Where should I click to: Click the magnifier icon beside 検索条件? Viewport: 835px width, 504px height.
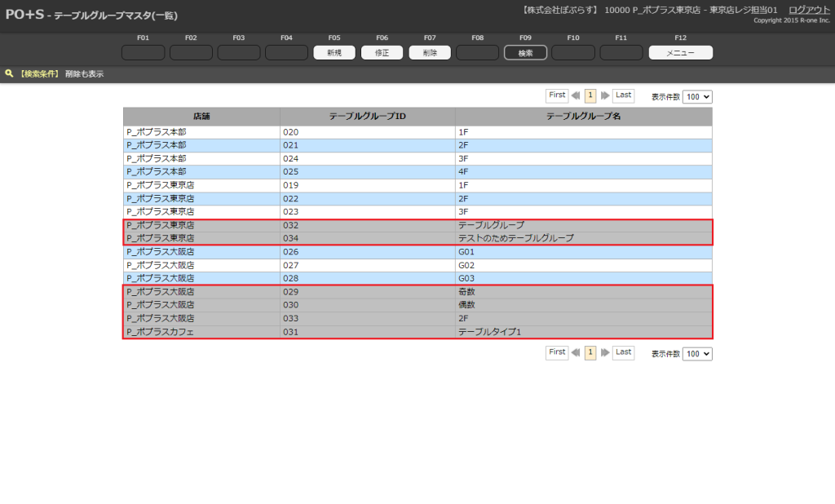9,73
